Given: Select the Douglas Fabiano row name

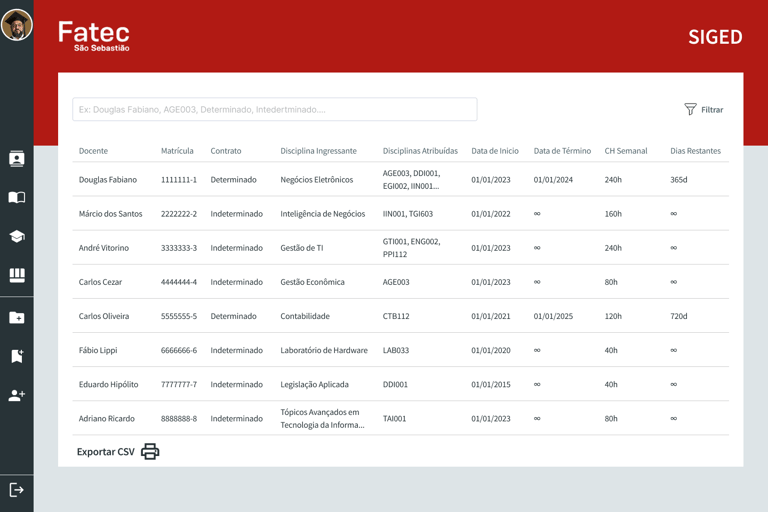Looking at the screenshot, I should 108,180.
